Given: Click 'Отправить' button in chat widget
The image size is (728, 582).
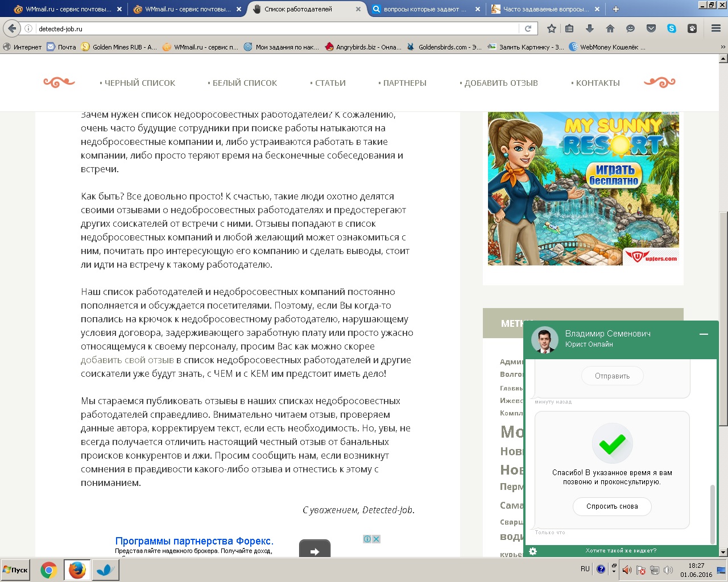Looking at the screenshot, I should tap(613, 376).
